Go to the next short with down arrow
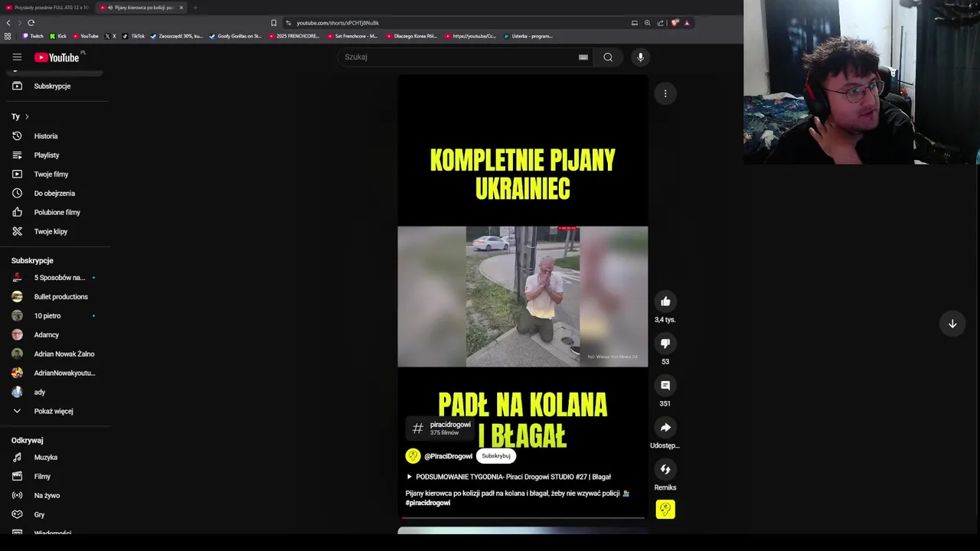The height and width of the screenshot is (551, 980). tap(952, 324)
